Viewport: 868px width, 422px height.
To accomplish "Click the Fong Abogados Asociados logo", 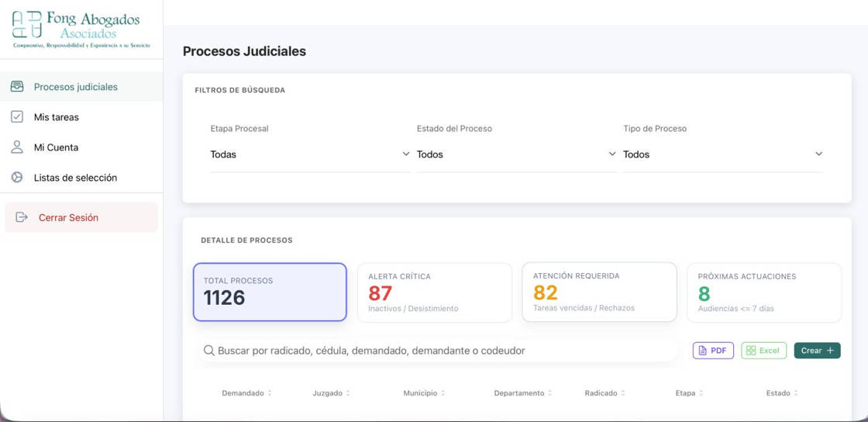I will coord(81,30).
